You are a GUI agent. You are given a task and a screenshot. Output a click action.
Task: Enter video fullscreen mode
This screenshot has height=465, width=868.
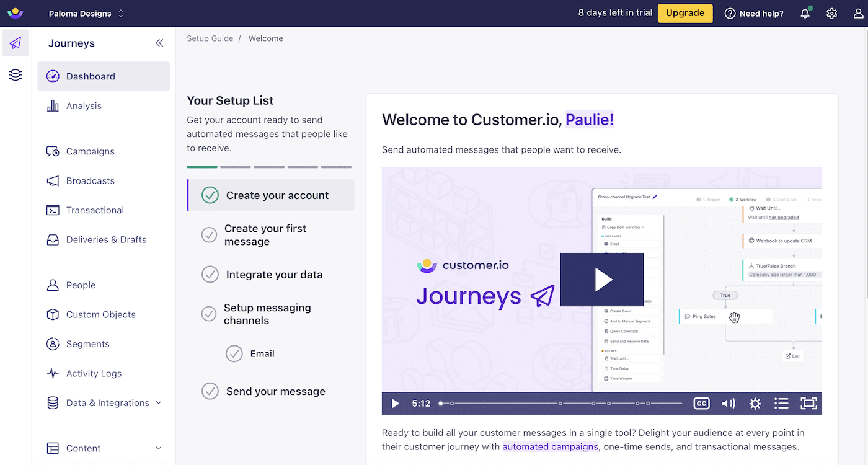tap(808, 404)
